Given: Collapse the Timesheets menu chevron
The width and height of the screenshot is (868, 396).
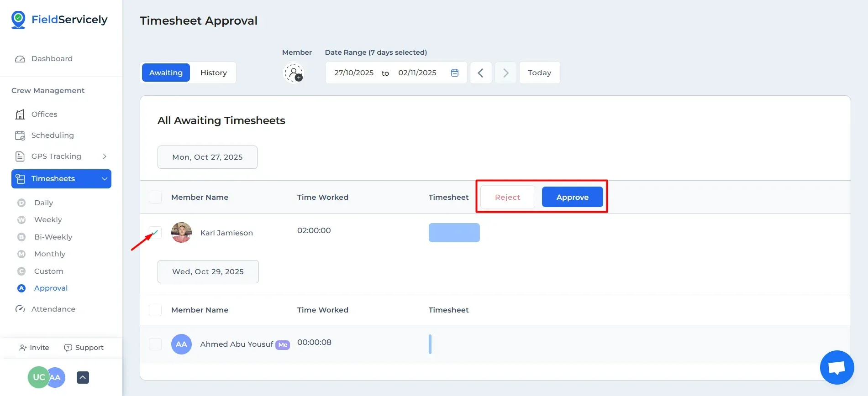Looking at the screenshot, I should (105, 179).
